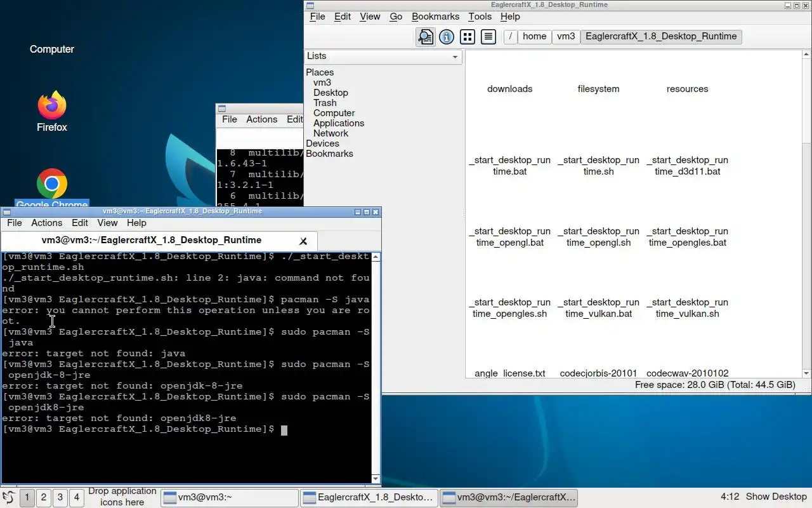Open the Computer desktop shortcut
The image size is (812, 508).
coord(52,50)
